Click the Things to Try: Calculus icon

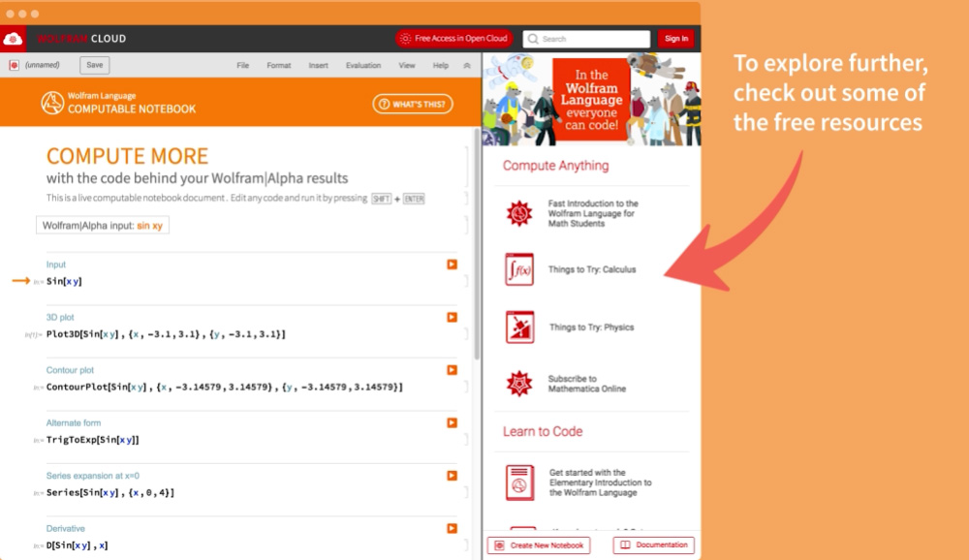tap(519, 269)
